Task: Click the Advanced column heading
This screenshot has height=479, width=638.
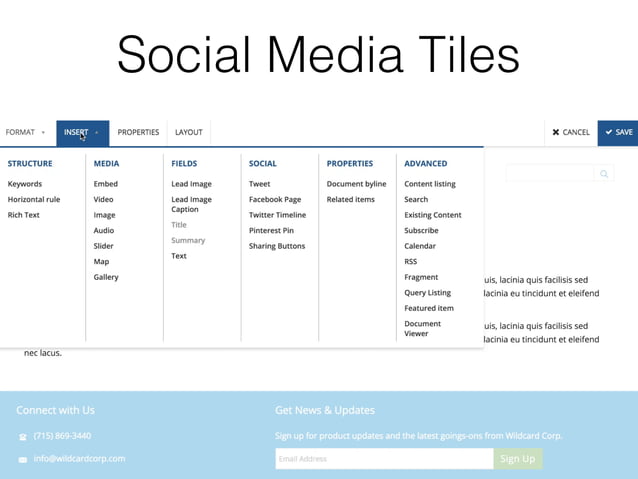Action: (x=426, y=164)
